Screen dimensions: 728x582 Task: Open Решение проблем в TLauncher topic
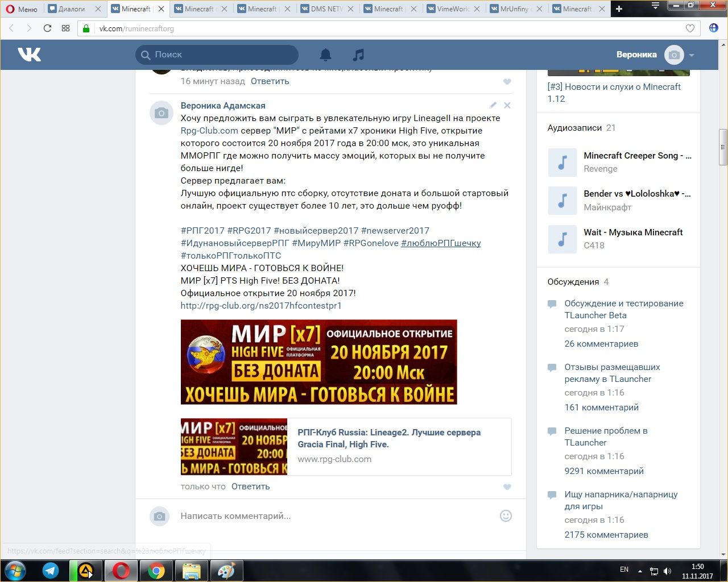click(606, 436)
